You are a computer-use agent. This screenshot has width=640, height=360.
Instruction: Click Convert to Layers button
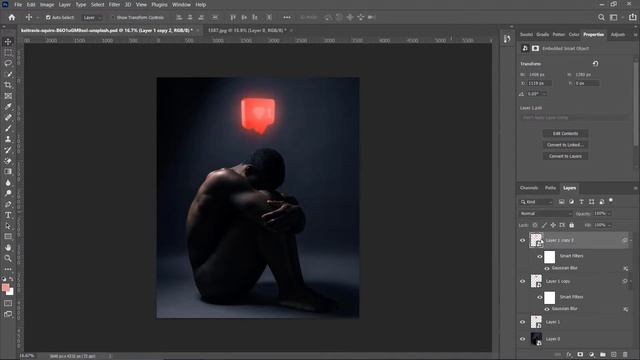pyautogui.click(x=565, y=156)
